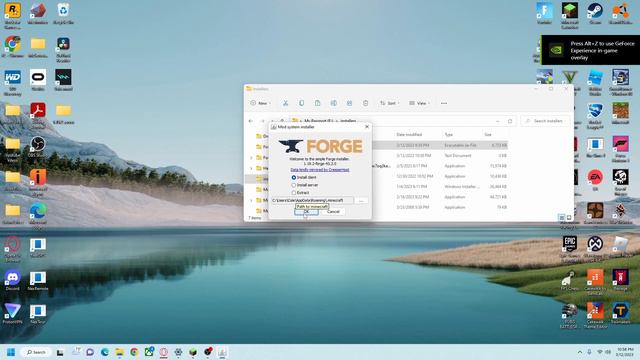Open File Explorer from the taskbar

(x=120, y=352)
